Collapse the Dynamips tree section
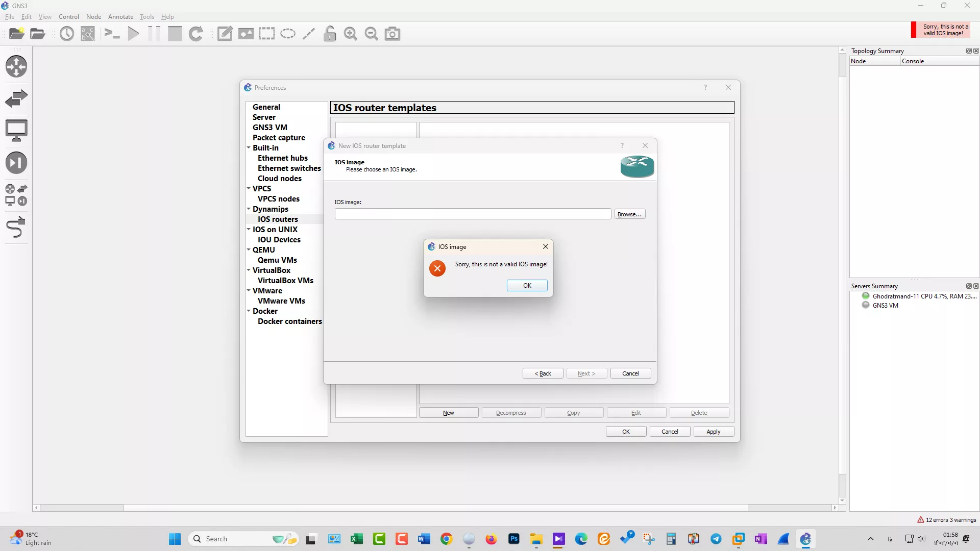The width and height of the screenshot is (980, 551). [x=249, y=209]
